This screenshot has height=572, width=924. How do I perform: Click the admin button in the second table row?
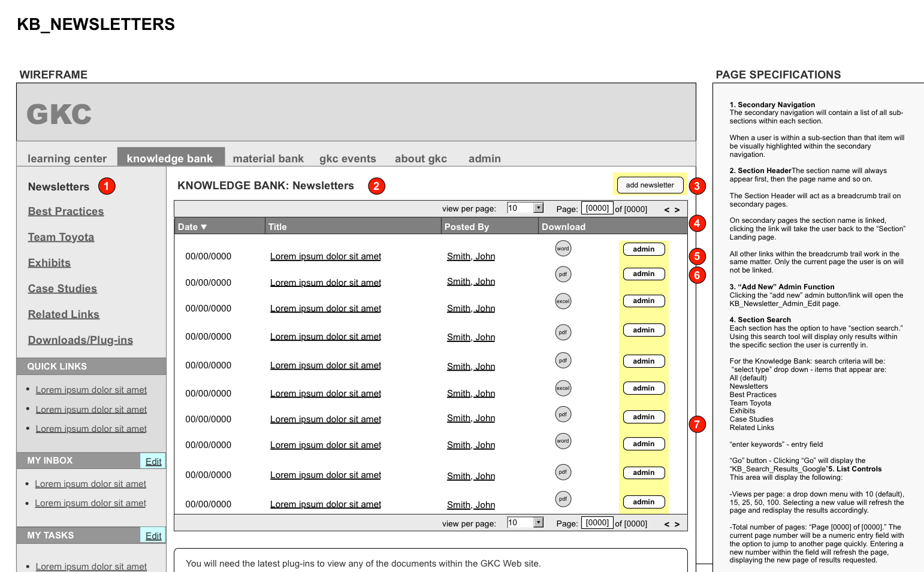(644, 274)
